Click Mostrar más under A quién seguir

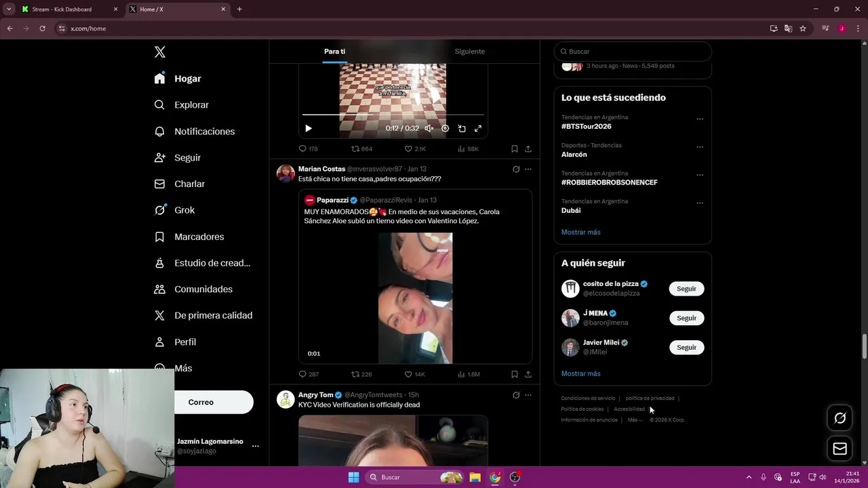[580, 373]
